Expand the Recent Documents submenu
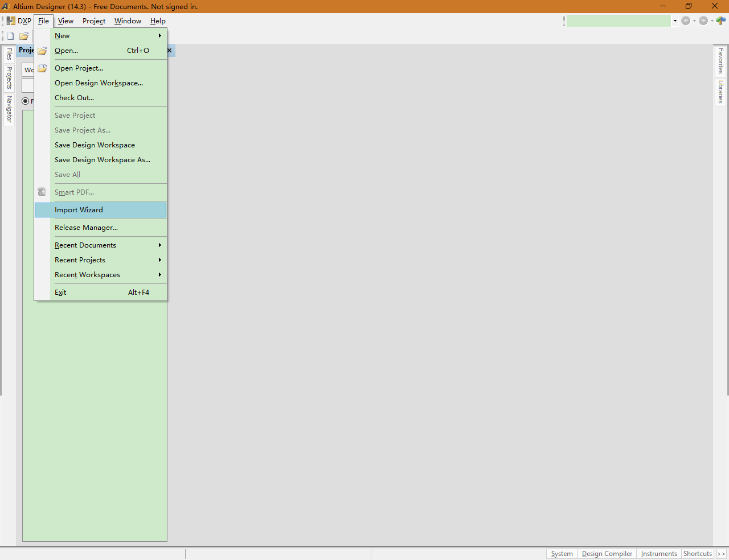The height and width of the screenshot is (560, 729). 160,245
